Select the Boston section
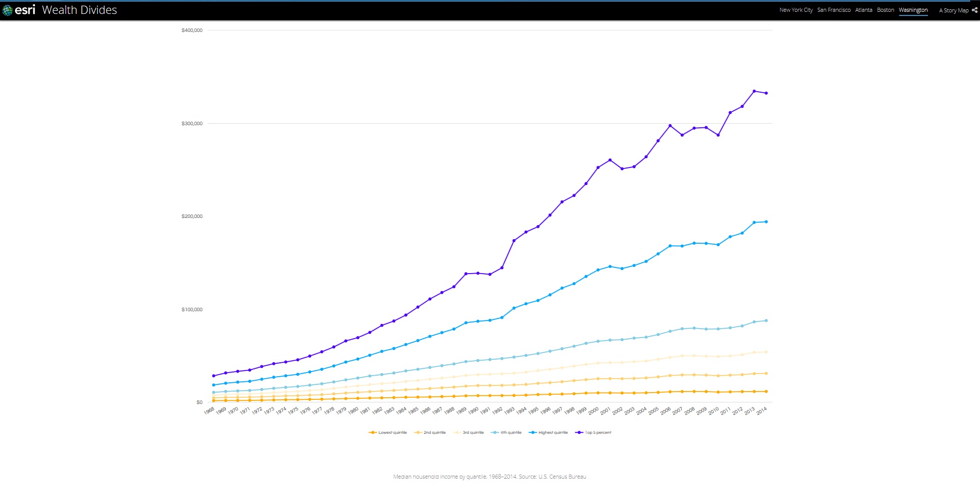 coord(885,10)
